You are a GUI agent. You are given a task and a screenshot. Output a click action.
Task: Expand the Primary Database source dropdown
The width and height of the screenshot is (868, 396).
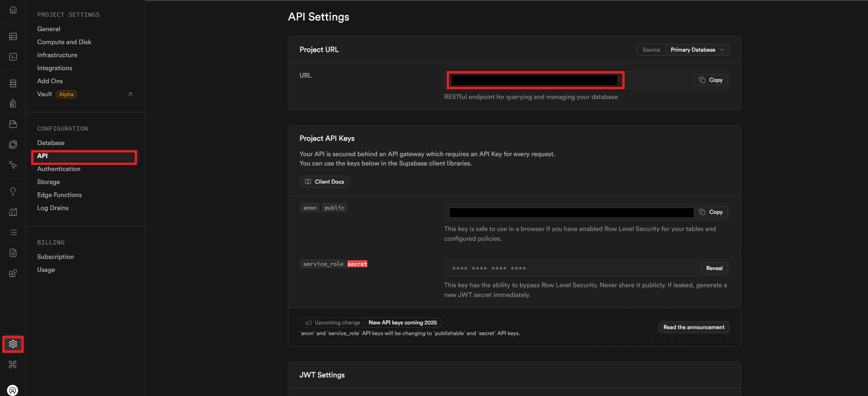697,50
